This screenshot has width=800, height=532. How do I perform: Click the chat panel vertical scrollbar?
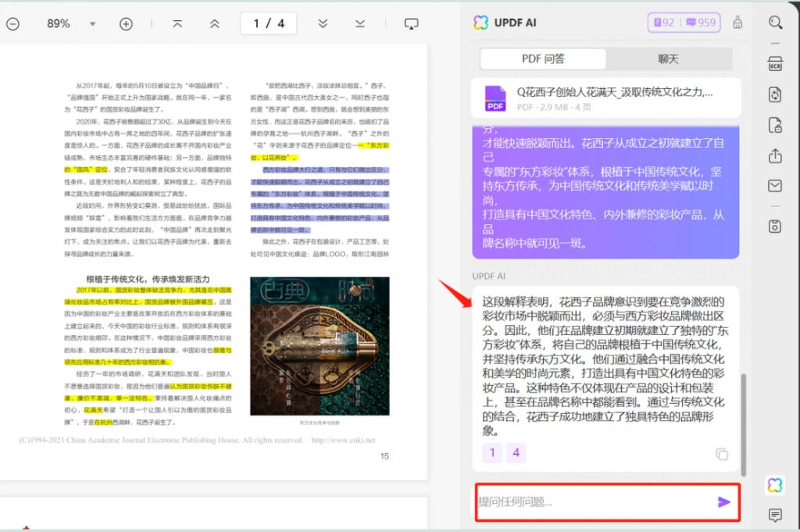pos(744,425)
